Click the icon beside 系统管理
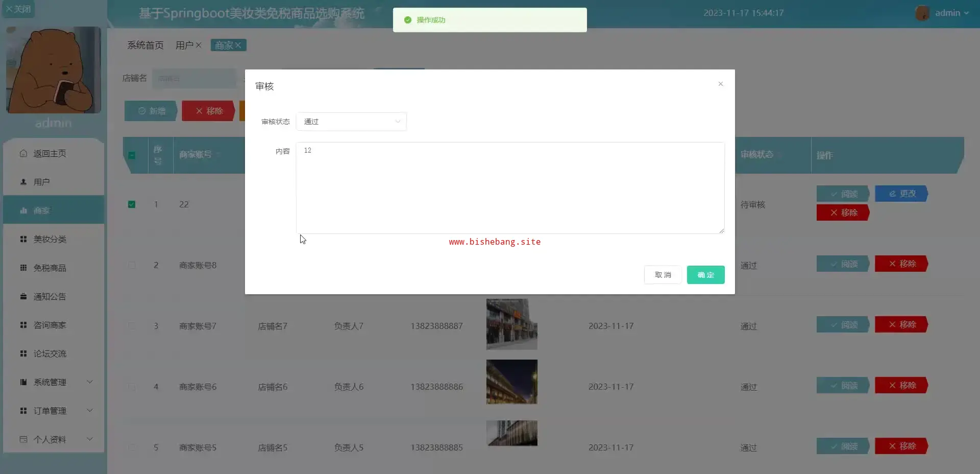The image size is (980, 474). tap(23, 382)
